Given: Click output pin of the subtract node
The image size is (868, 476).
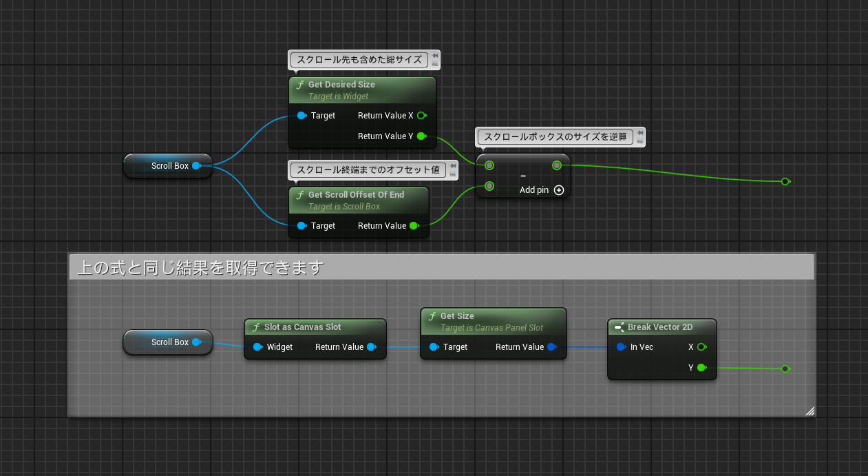Looking at the screenshot, I should click(557, 165).
